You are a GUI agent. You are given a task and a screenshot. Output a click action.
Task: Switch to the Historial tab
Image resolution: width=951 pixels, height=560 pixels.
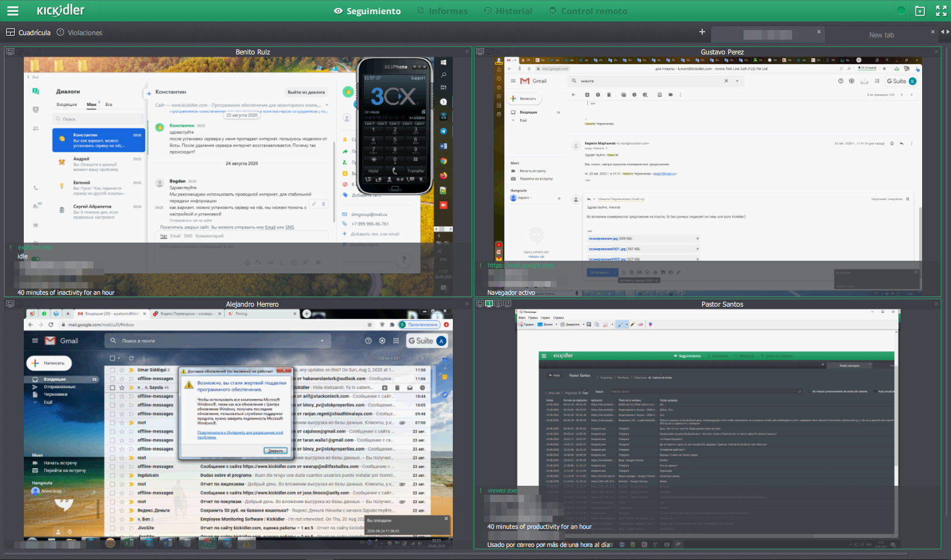(508, 11)
